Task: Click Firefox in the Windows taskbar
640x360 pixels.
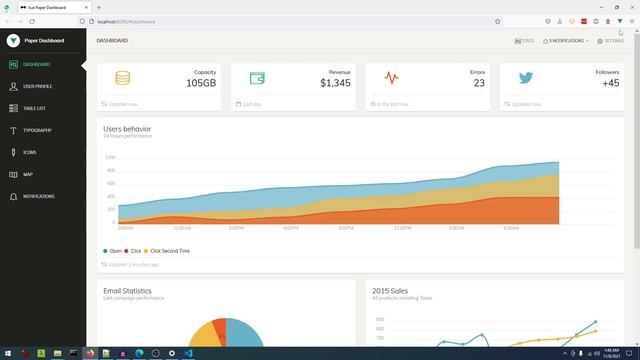Action: (90, 353)
